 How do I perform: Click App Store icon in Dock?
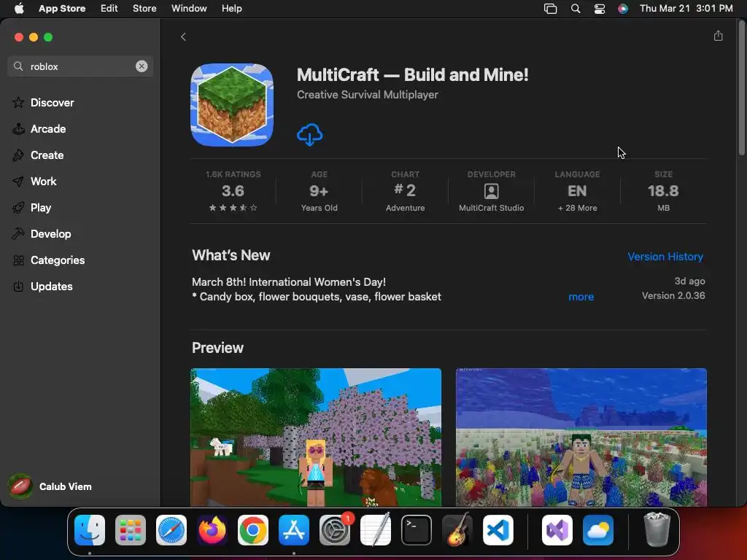(x=294, y=529)
